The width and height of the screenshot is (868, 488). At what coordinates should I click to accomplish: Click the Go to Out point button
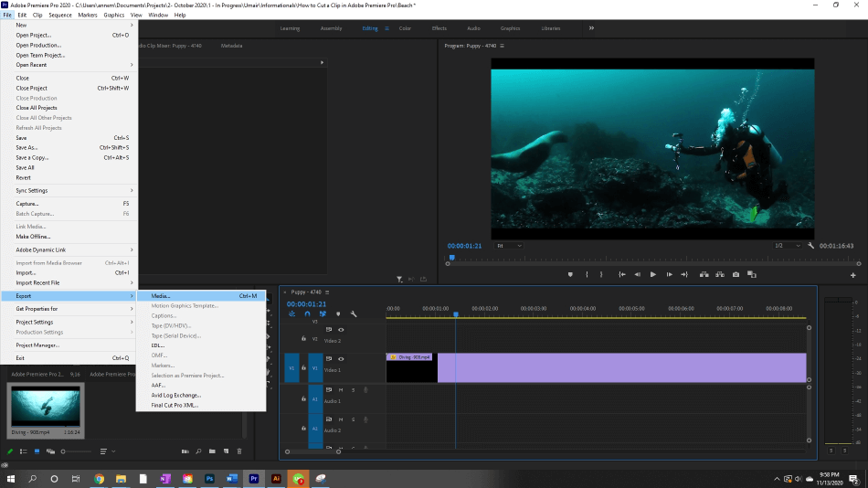point(684,274)
